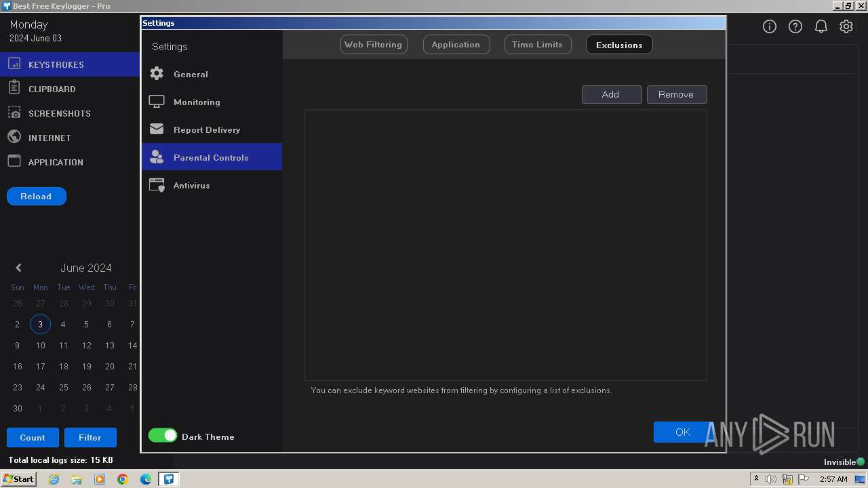This screenshot has width=868, height=488.
Task: Select the Monitoring monitor icon
Action: 157,102
